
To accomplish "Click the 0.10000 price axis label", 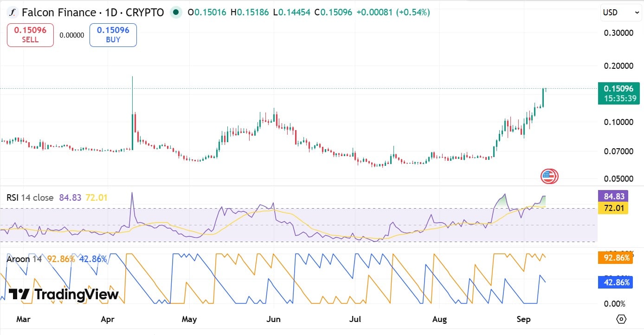I will (618, 122).
